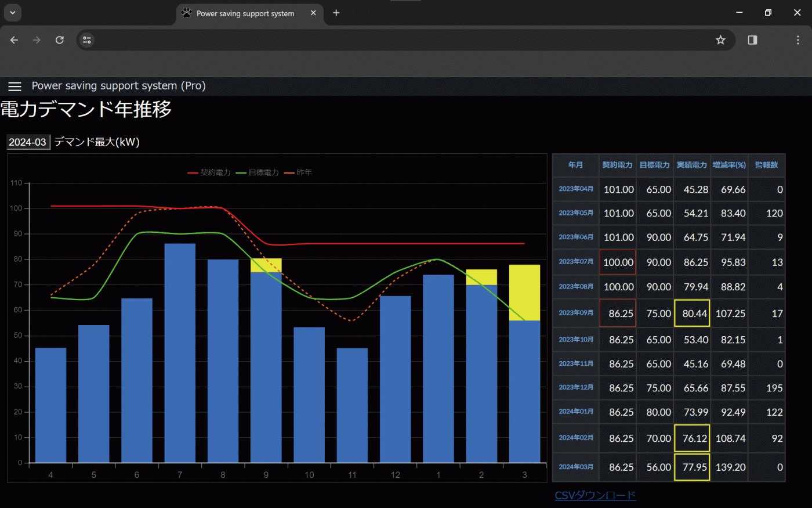Click the 増減率(%) column header
The image size is (812, 508).
[729, 165]
